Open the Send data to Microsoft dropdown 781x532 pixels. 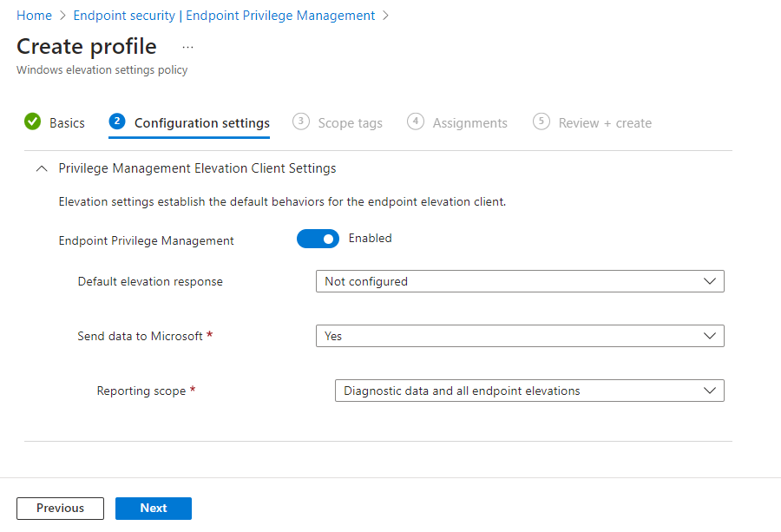click(x=519, y=336)
